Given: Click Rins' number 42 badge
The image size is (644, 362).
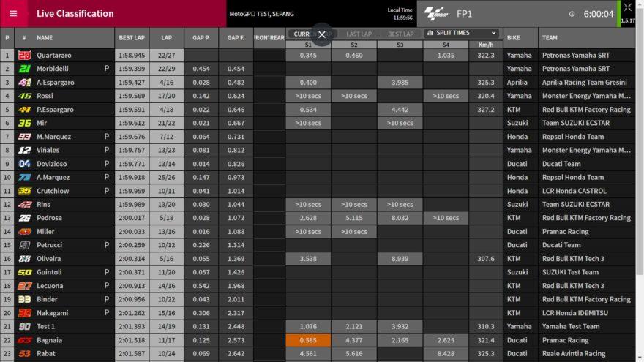Looking at the screenshot, I should click(x=25, y=204).
